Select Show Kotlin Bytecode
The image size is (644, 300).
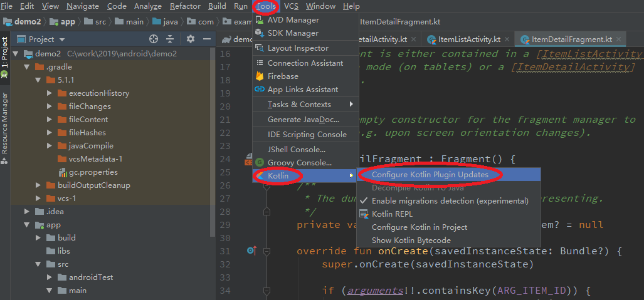(x=448, y=240)
